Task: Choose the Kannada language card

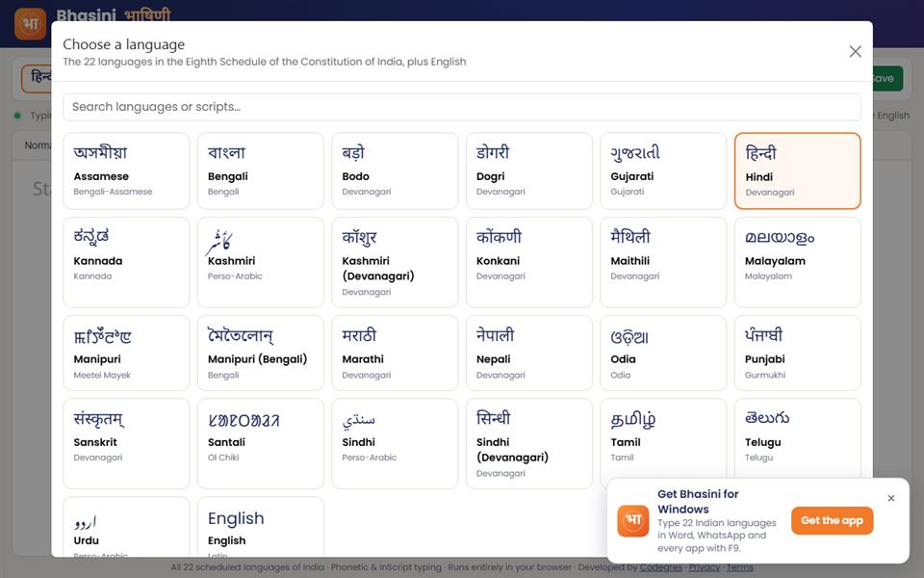Action: click(x=126, y=262)
